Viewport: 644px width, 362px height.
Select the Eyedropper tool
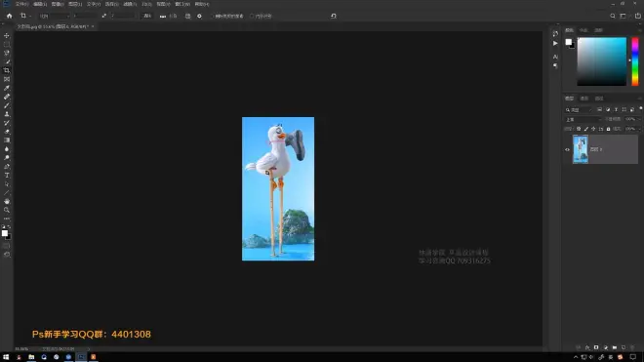[x=7, y=88]
